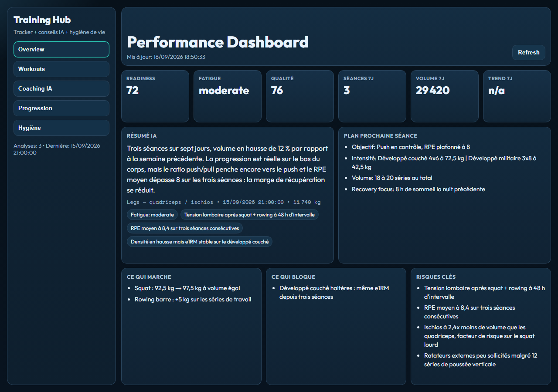Click the 'Performance Dashboard' page title

(218, 42)
